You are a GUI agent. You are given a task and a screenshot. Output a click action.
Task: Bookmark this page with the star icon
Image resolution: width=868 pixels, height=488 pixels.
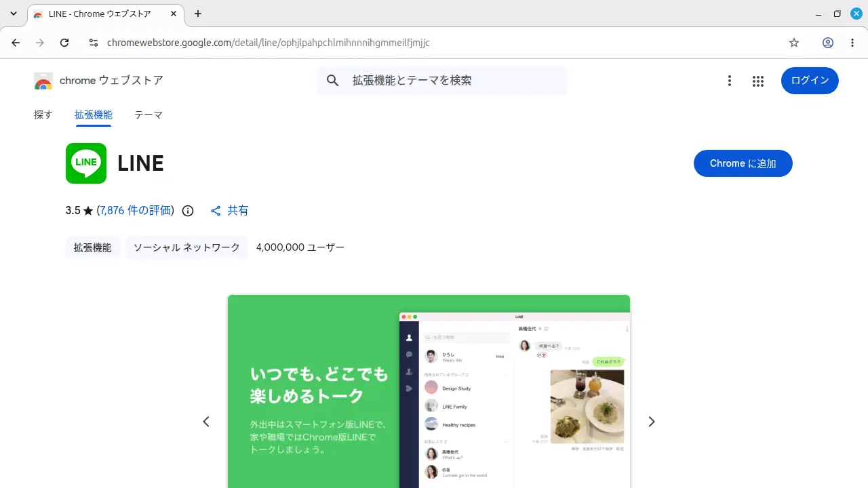[x=794, y=43]
